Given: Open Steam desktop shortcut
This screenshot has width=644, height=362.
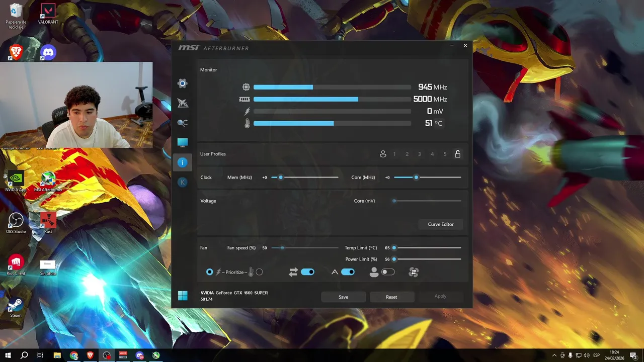Looking at the screenshot, I should click(x=16, y=307).
